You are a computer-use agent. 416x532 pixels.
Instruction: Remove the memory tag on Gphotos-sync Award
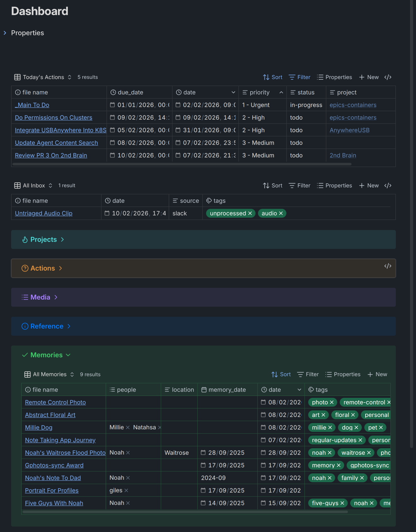point(338,465)
